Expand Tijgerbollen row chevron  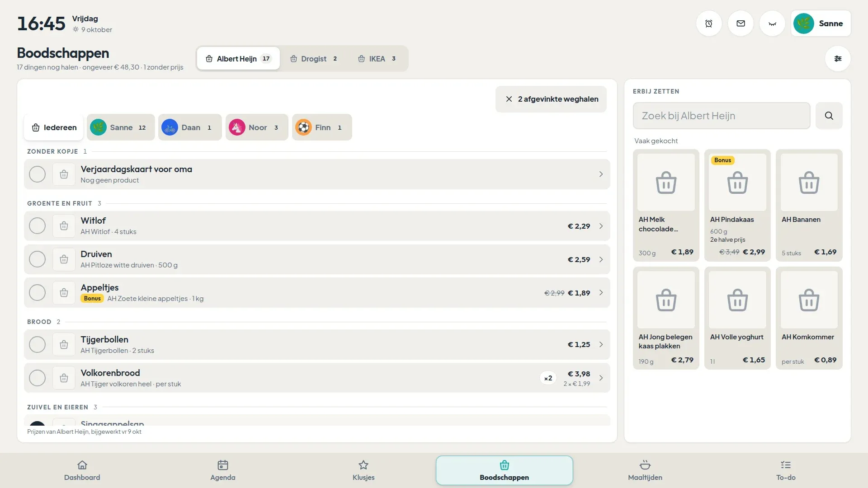(601, 345)
